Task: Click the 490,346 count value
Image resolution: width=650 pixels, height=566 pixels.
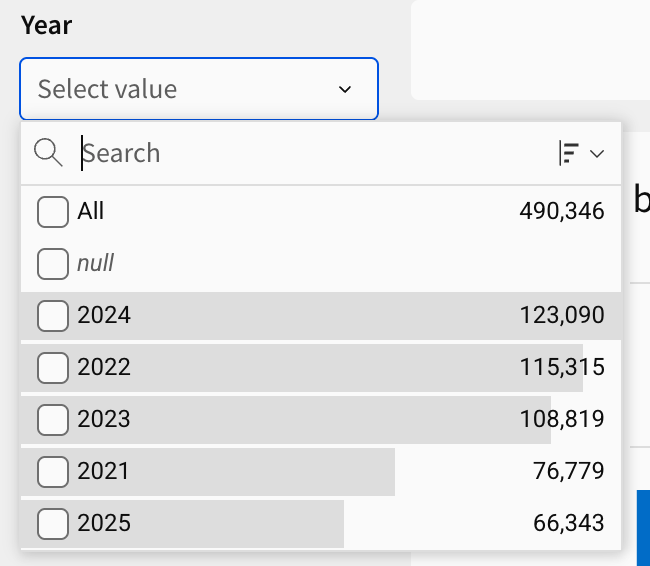Action: pyautogui.click(x=562, y=211)
